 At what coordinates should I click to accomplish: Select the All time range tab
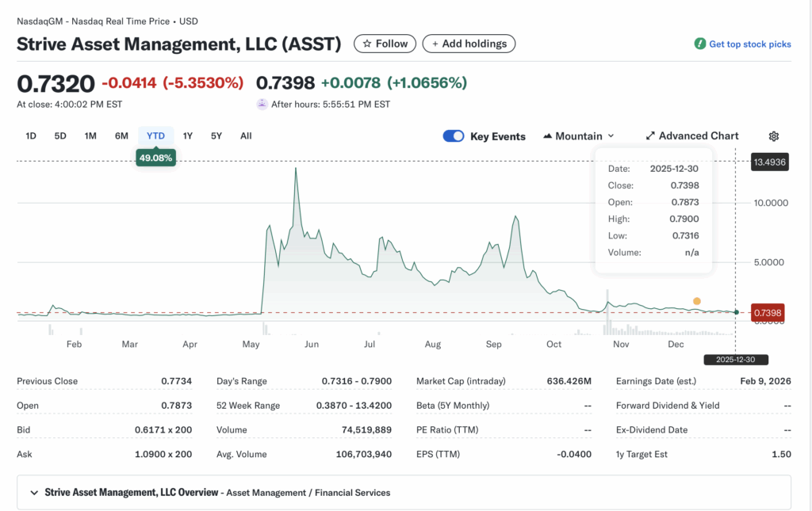coord(246,135)
